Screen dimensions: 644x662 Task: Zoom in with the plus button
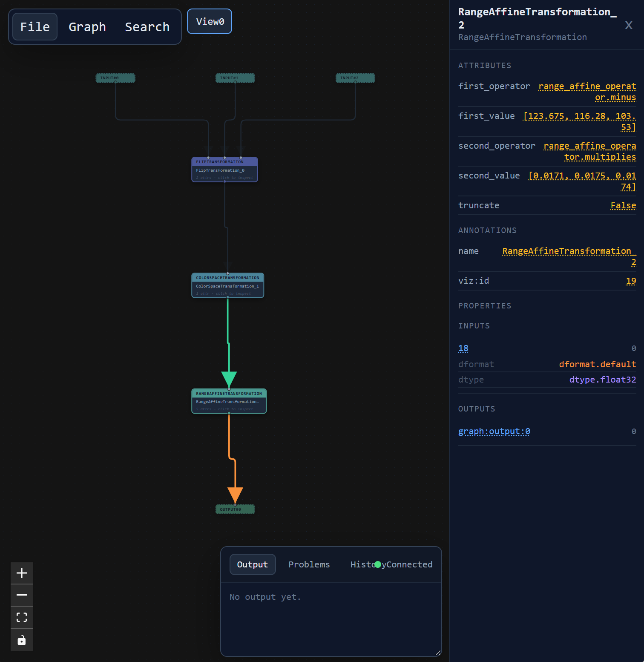tap(22, 573)
